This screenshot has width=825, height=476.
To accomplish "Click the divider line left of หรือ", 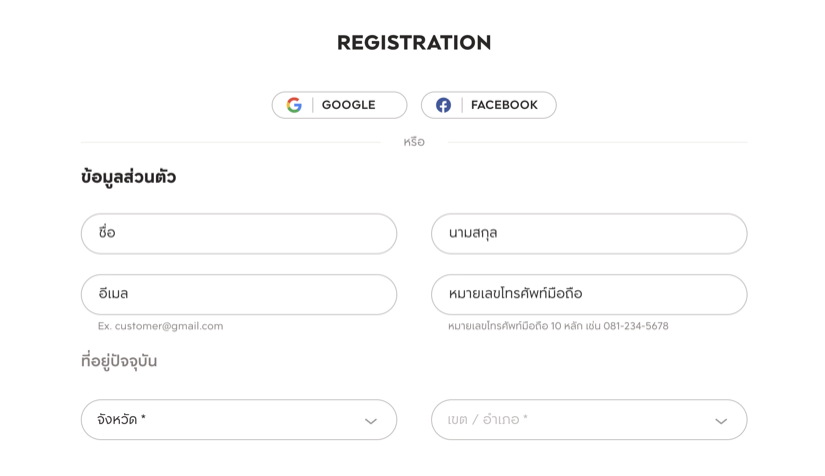I will click(x=231, y=142).
